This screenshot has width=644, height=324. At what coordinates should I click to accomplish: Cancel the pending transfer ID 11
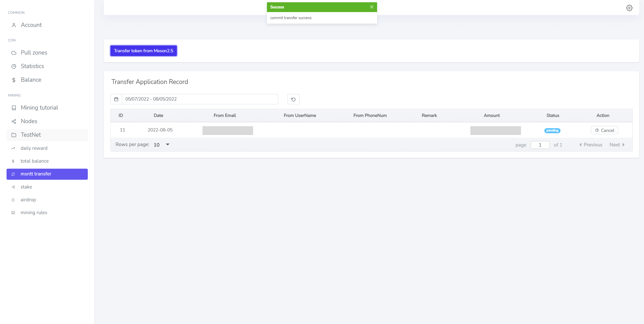coord(604,130)
